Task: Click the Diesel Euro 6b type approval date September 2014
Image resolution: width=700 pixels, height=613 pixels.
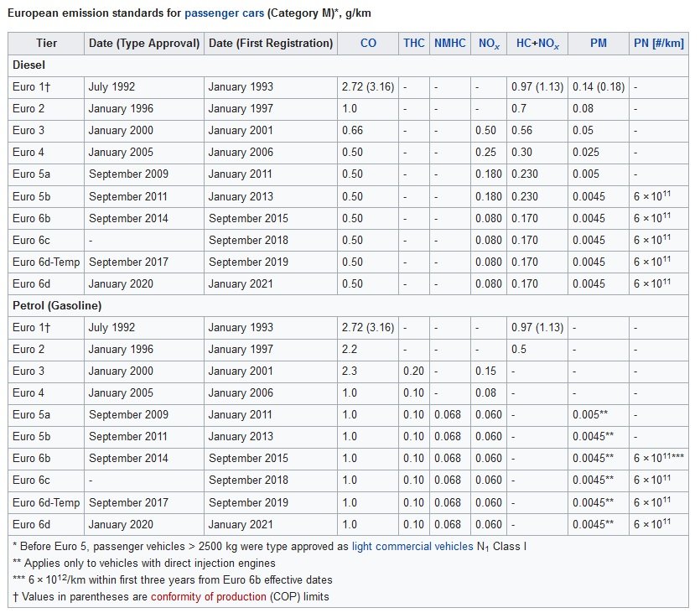Action: 128,219
